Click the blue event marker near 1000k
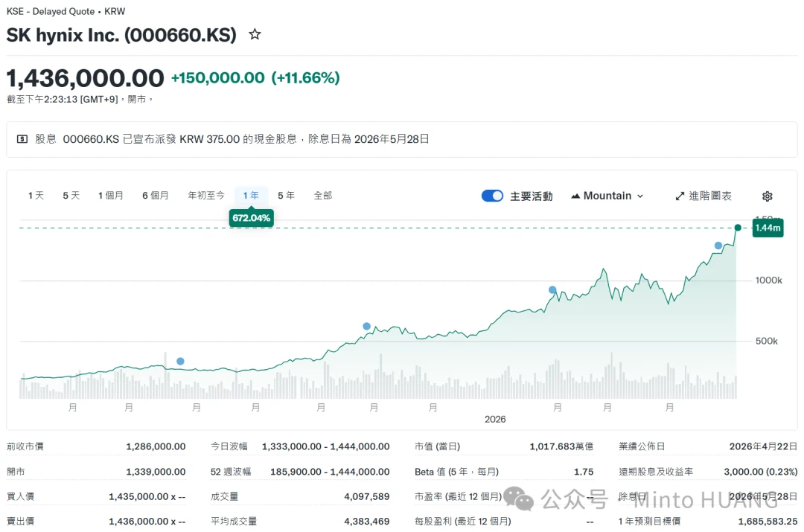804x532 pixels. 552,289
